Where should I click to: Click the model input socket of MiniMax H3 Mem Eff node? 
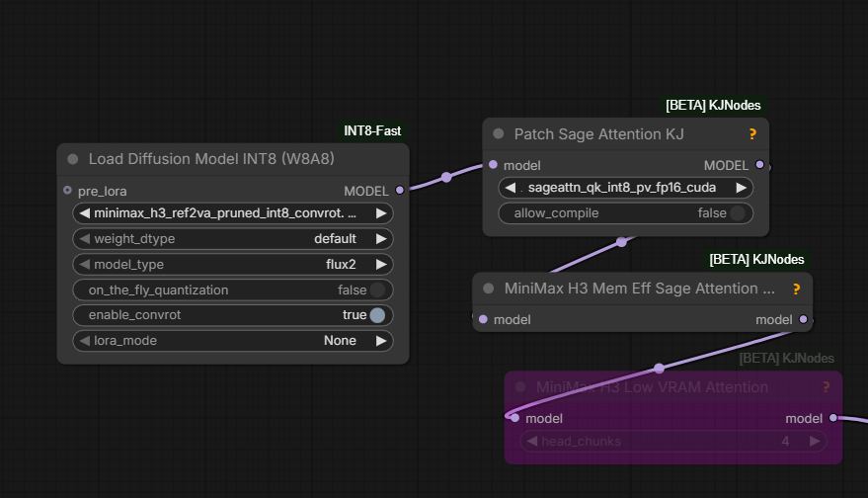[483, 319]
